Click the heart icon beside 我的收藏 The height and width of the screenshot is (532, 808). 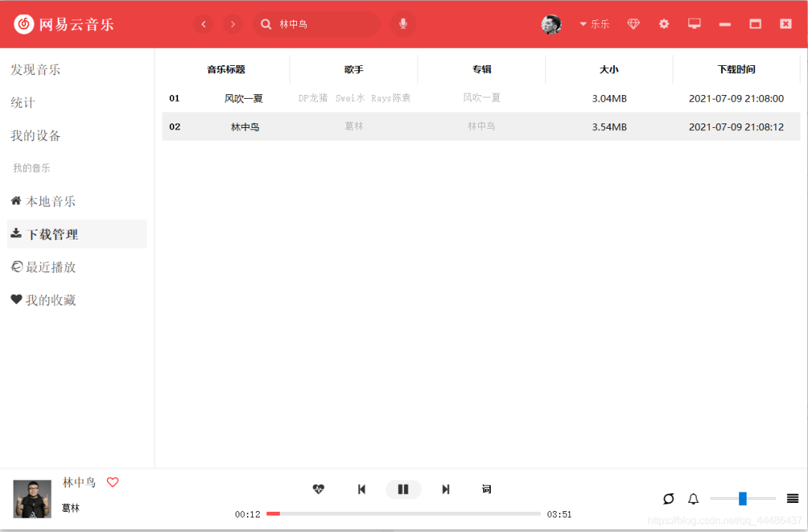pos(16,299)
